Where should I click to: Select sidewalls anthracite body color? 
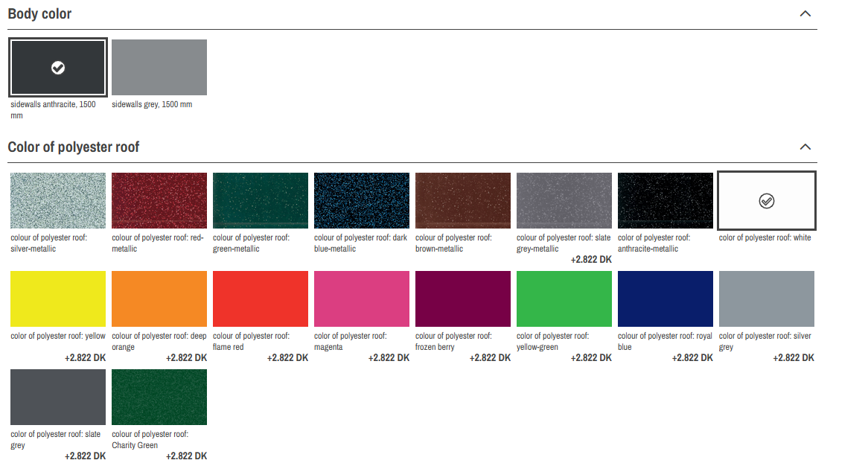[58, 68]
